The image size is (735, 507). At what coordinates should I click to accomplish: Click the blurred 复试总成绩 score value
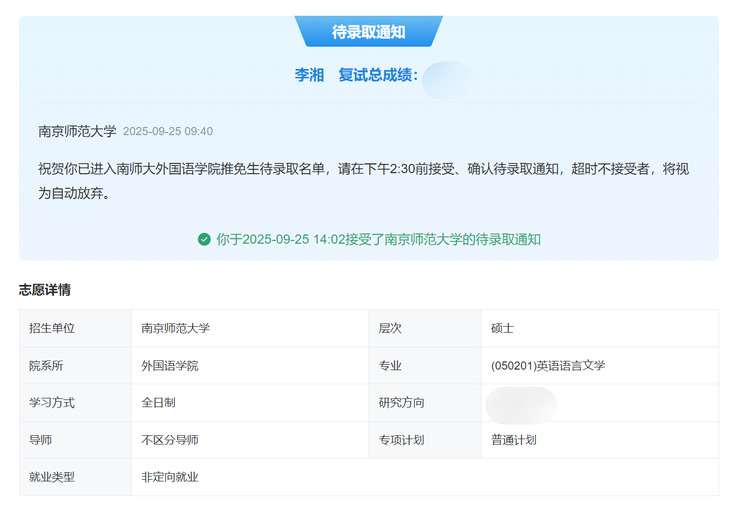pos(446,79)
